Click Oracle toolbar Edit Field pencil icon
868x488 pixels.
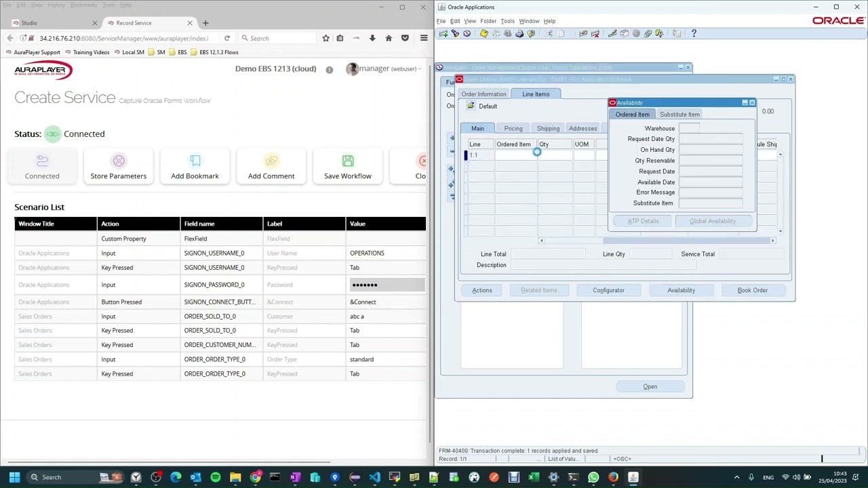pyautogui.click(x=612, y=33)
